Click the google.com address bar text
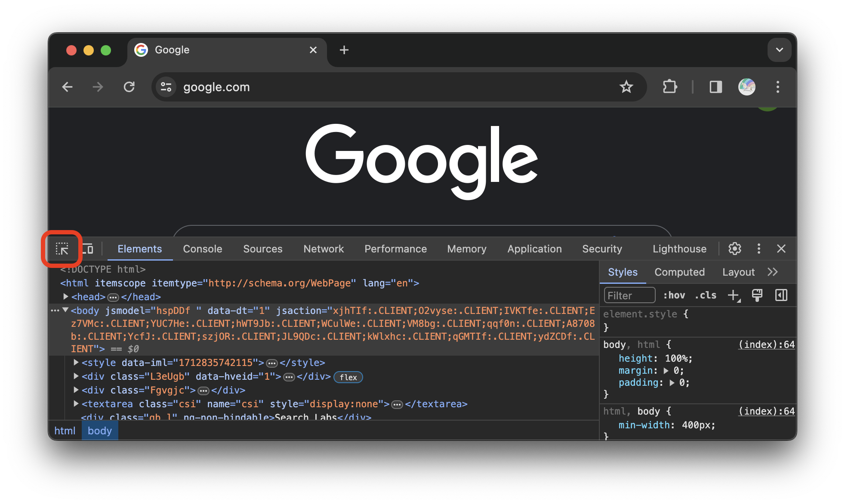Screen dimensions: 845x504 pos(216,87)
